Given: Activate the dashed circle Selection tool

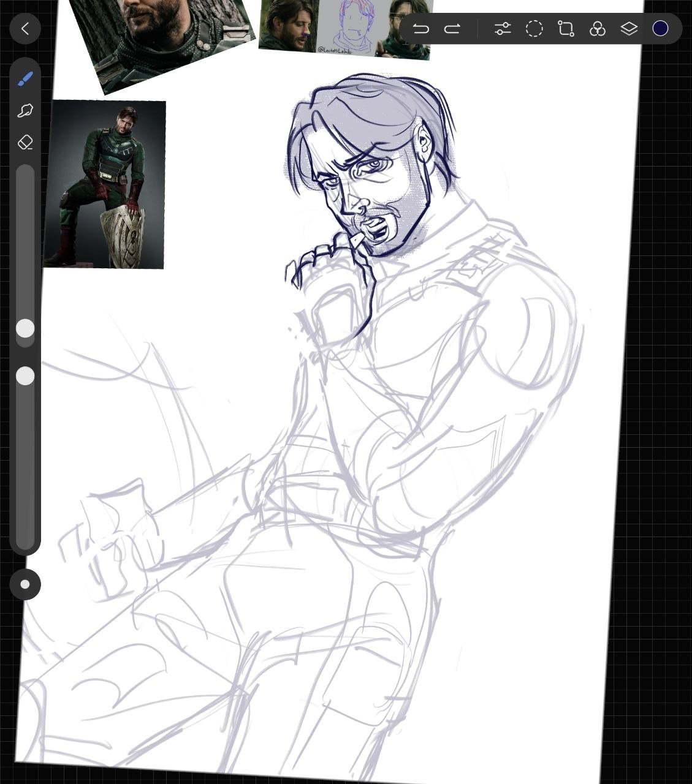Looking at the screenshot, I should (534, 29).
